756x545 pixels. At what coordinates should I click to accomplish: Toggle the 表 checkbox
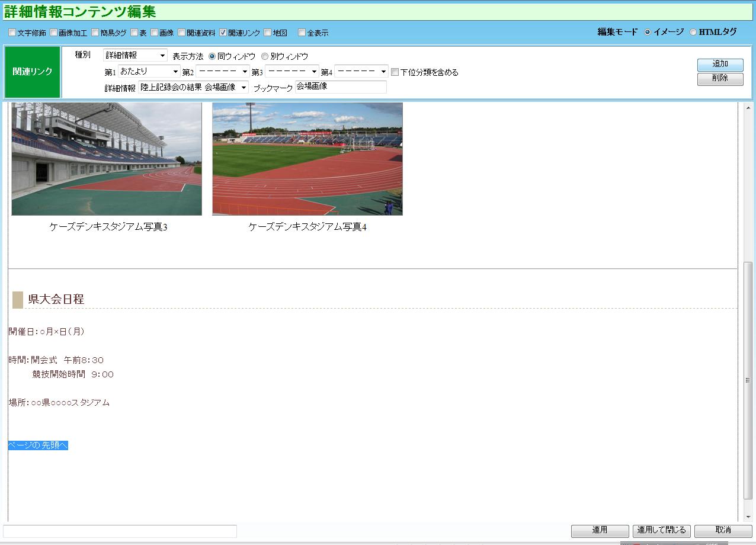click(x=134, y=33)
